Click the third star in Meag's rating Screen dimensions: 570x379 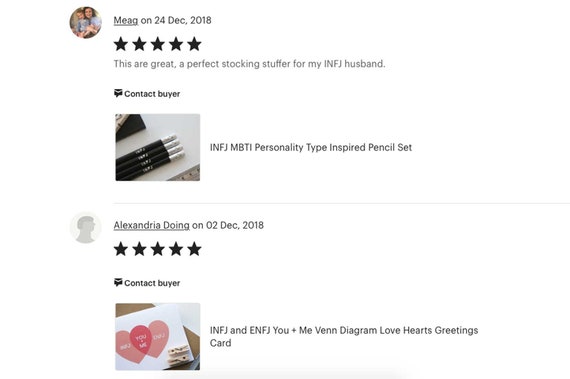(x=158, y=44)
